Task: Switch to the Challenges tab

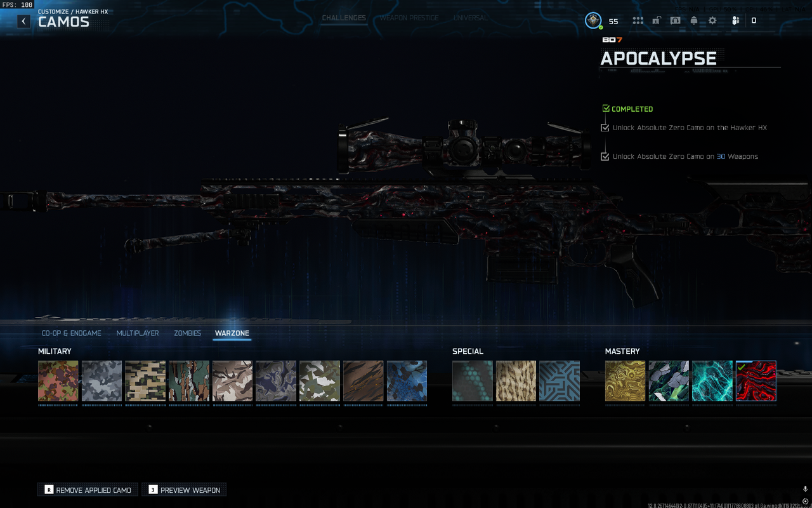Action: [344, 18]
